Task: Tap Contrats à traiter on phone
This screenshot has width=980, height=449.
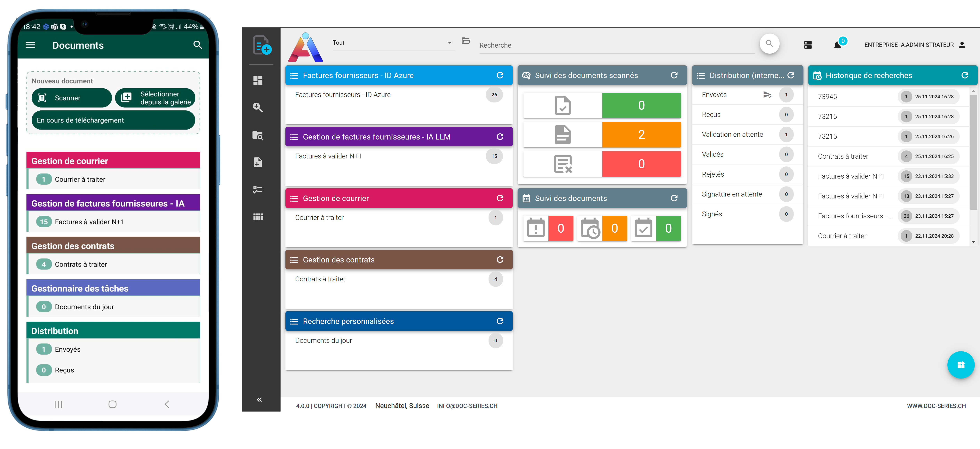Action: coord(113,264)
